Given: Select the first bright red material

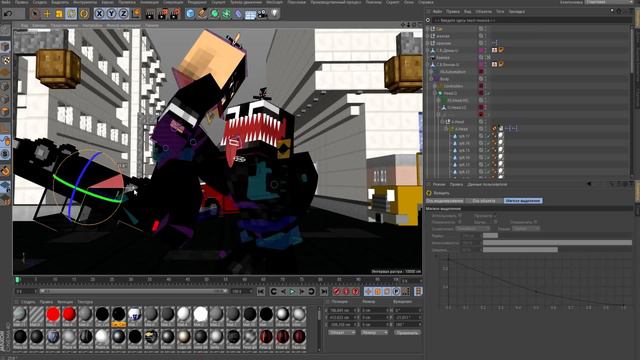Looking at the screenshot, I should coord(53,314).
